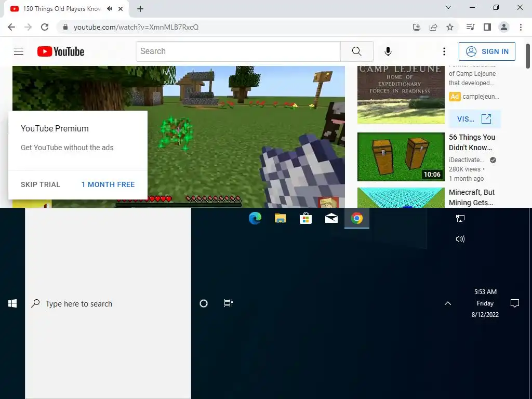Show hidden tray icons chevron
The image size is (532, 399).
click(x=448, y=303)
